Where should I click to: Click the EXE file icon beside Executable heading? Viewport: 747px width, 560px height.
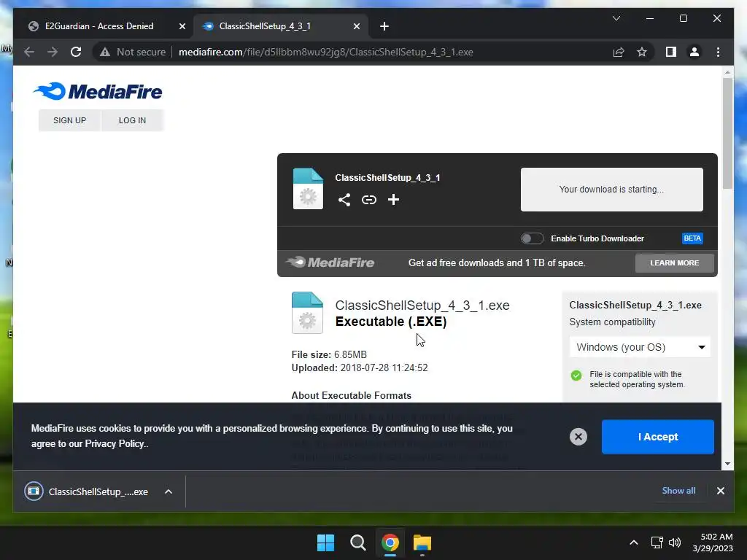click(307, 312)
